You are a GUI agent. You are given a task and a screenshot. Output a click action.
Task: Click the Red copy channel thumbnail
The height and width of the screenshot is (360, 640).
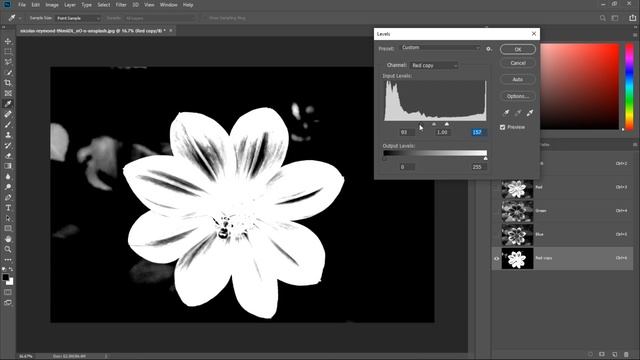(x=517, y=258)
